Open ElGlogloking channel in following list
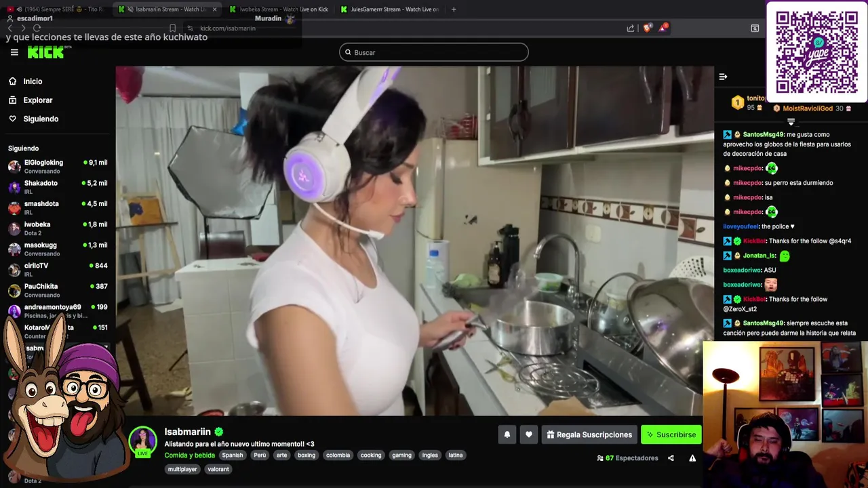868x488 pixels. (x=58, y=167)
